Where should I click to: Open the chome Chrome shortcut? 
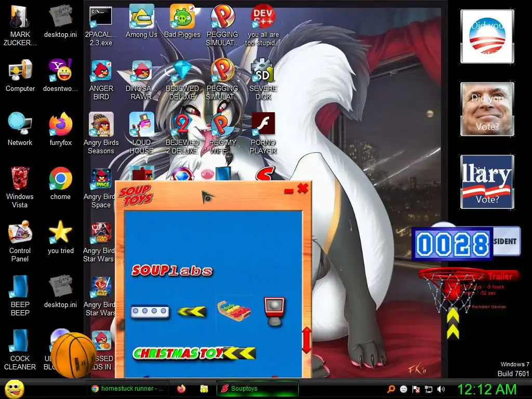click(60, 183)
